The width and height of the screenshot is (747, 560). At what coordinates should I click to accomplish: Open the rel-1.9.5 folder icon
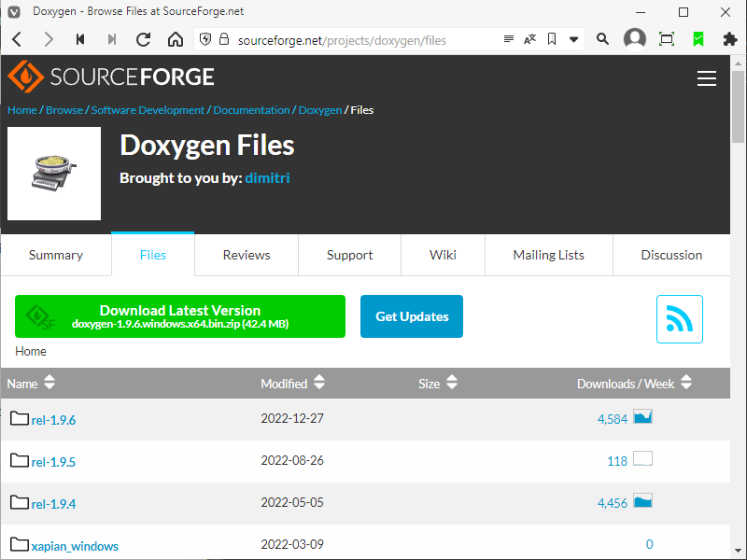(19, 460)
